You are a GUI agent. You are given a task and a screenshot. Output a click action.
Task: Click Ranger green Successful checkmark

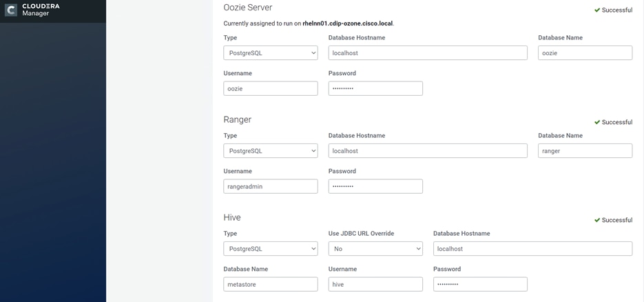tap(597, 122)
